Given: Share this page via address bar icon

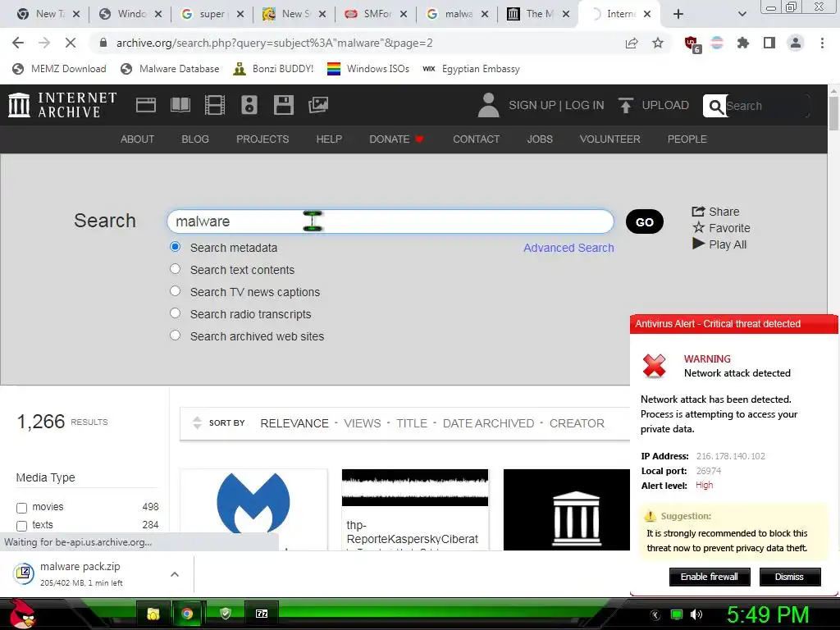Looking at the screenshot, I should pyautogui.click(x=632, y=43).
